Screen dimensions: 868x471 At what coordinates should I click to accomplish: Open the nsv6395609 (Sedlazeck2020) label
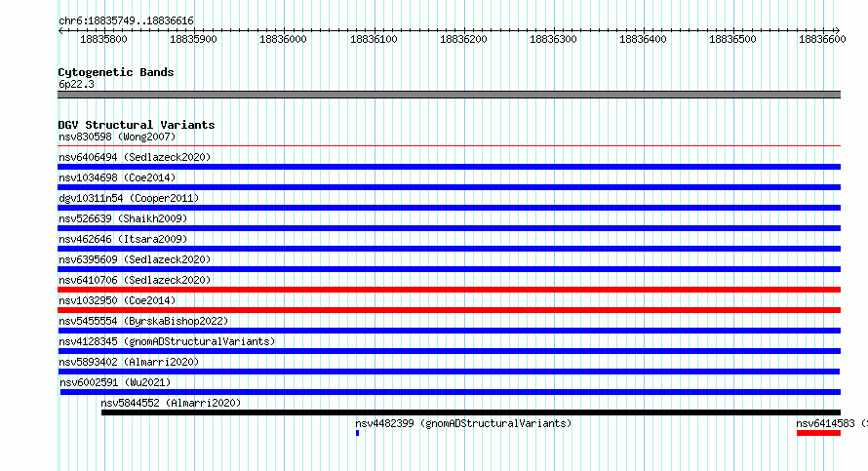[135, 259]
